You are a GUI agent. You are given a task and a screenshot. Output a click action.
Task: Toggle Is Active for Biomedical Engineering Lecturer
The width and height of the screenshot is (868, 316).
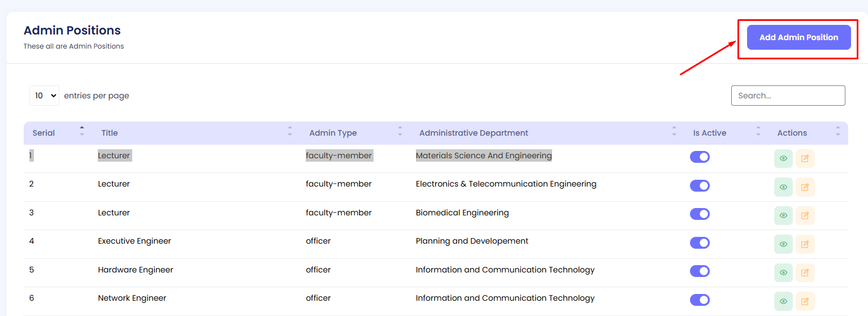coord(700,214)
